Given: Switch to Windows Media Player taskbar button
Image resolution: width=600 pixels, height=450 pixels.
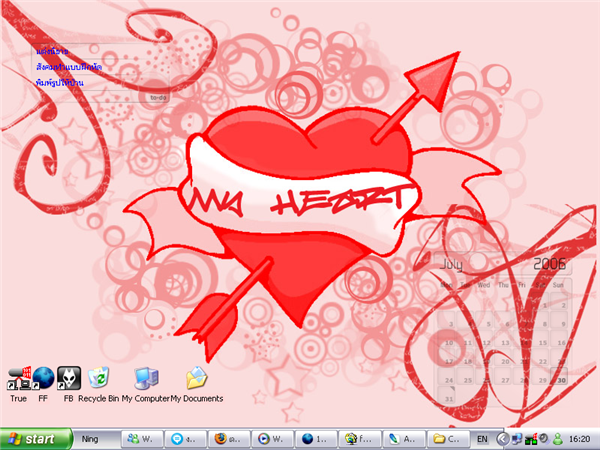Looking at the screenshot, I should pos(272,439).
